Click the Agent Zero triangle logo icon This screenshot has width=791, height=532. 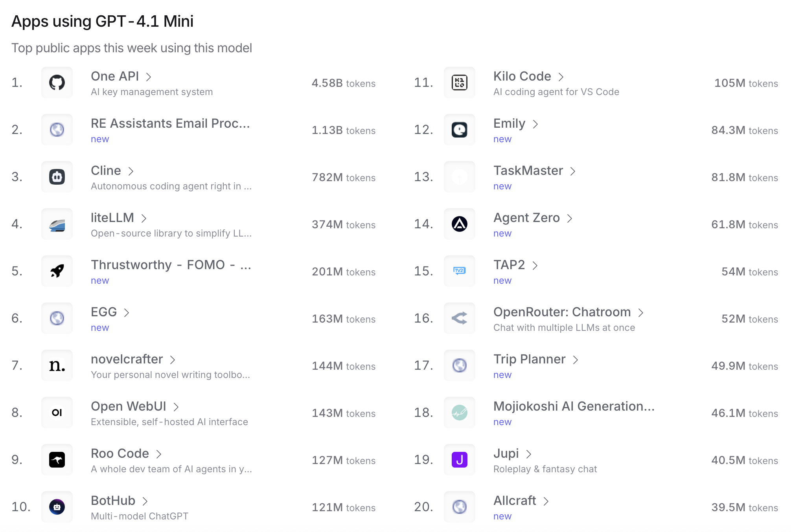click(x=459, y=224)
